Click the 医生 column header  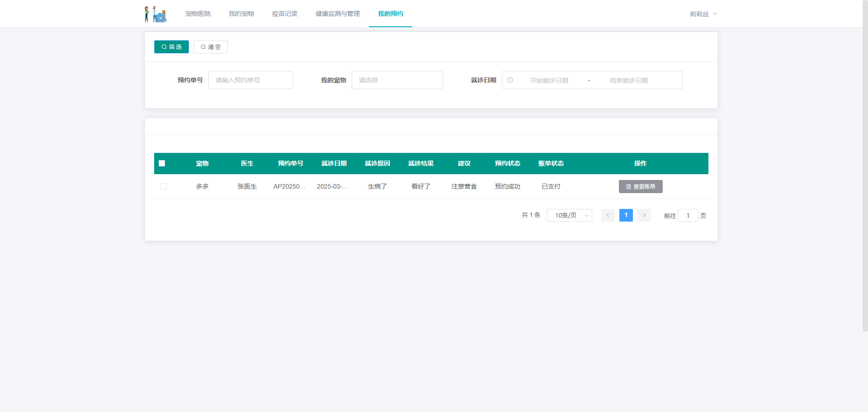click(247, 163)
